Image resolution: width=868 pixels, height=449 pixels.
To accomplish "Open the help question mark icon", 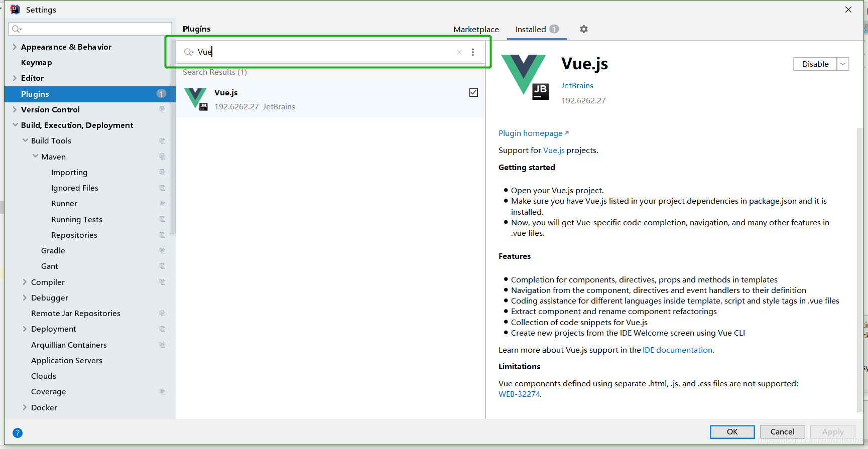I will [18, 432].
